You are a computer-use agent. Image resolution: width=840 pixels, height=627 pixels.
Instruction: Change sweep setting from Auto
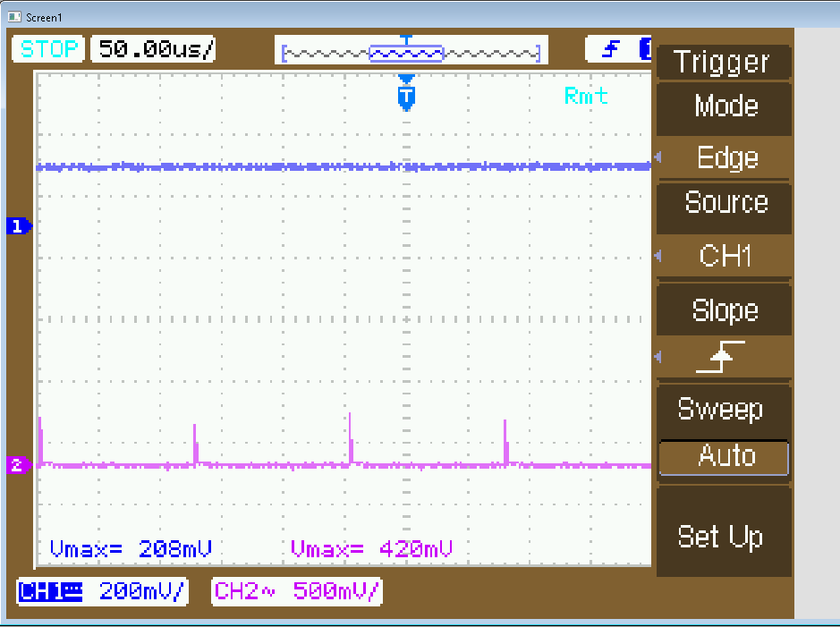725,457
